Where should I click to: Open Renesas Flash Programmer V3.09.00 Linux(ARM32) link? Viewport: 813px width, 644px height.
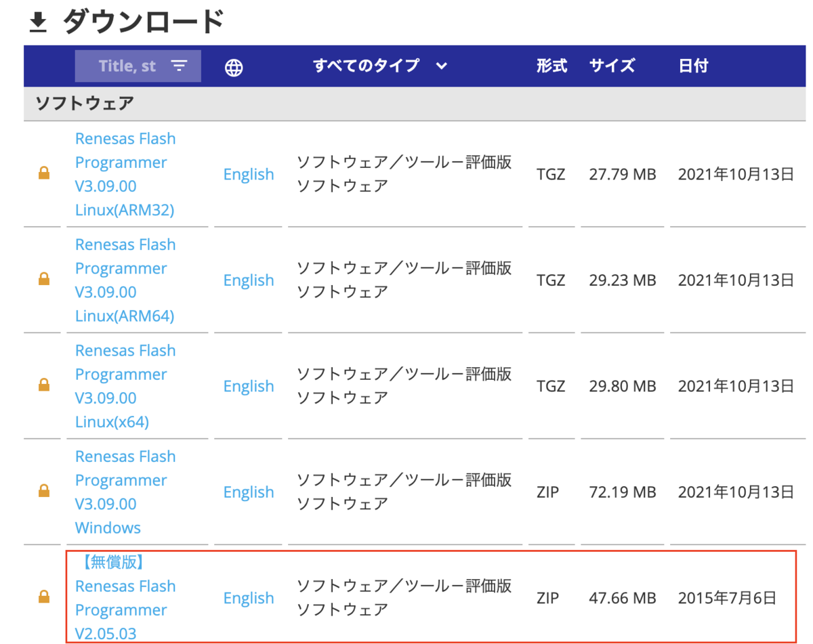[125, 174]
